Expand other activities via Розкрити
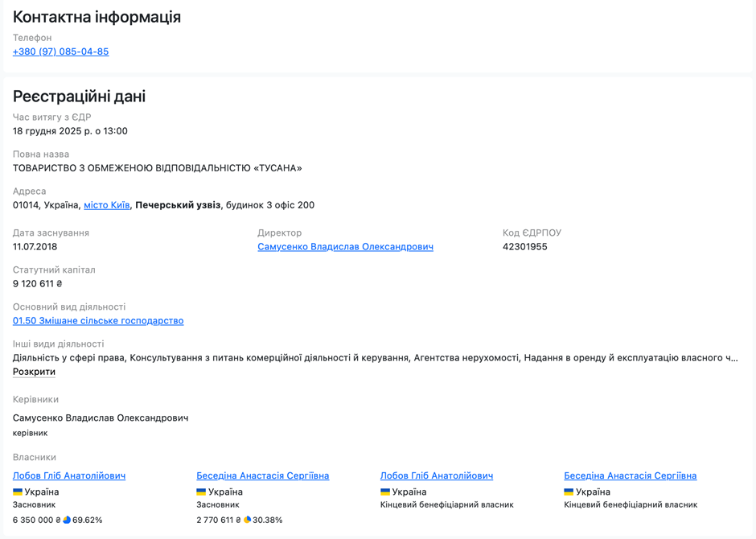 (x=34, y=372)
